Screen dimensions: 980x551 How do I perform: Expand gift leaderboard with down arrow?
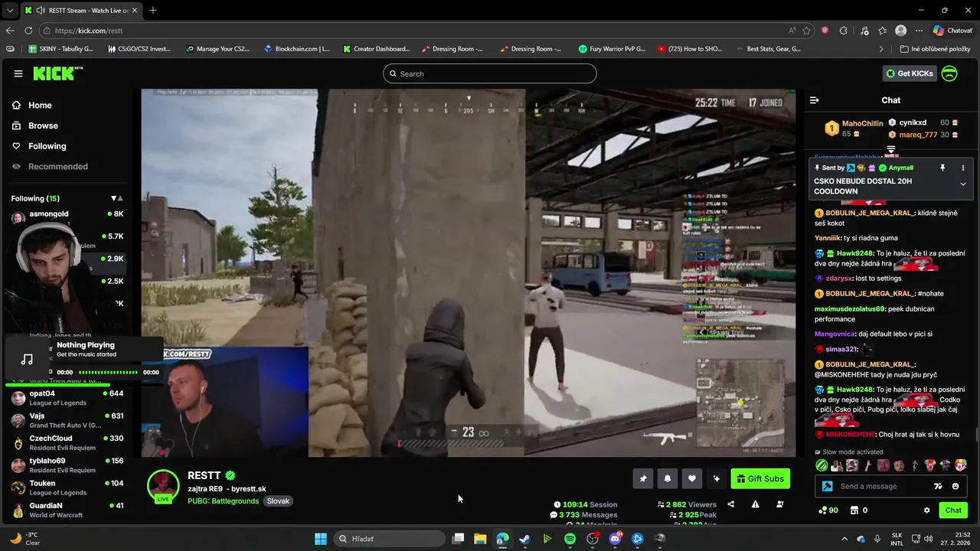click(891, 149)
